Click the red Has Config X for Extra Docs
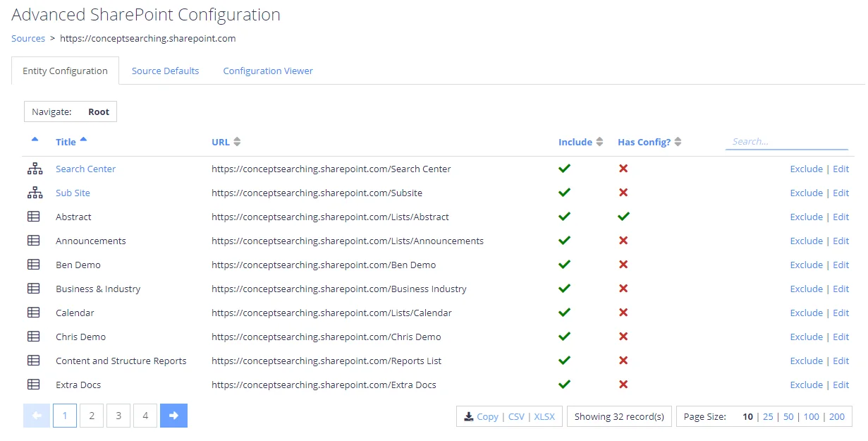 (623, 385)
